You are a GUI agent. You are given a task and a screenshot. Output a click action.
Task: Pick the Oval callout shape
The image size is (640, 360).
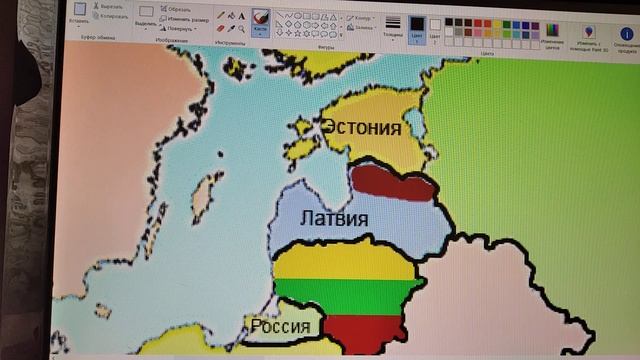[324, 34]
